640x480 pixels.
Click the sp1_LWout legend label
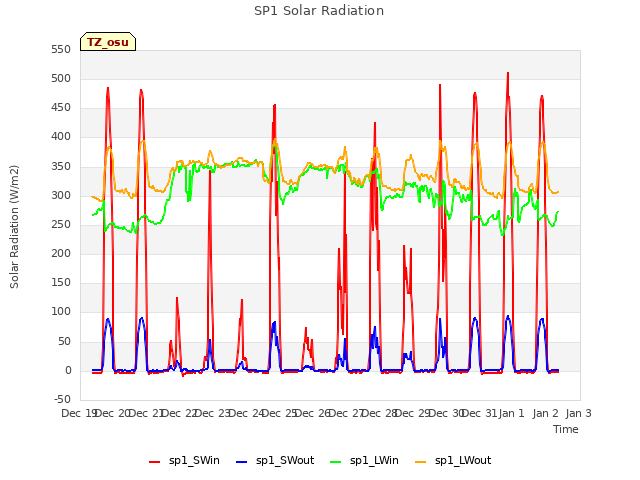click(x=463, y=461)
